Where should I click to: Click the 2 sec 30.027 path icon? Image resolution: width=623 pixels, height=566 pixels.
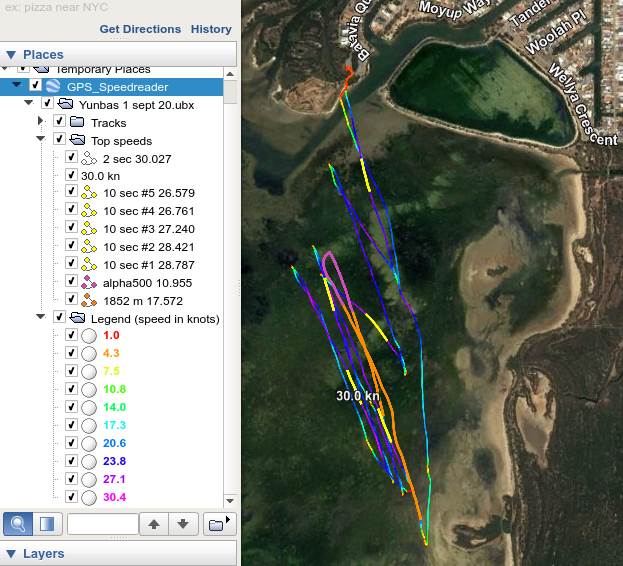click(x=89, y=158)
